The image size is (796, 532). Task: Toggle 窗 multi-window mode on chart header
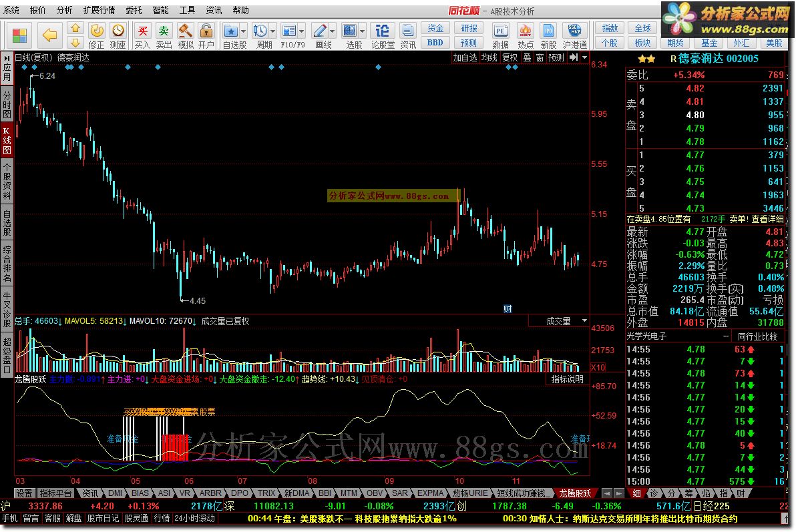pos(540,58)
